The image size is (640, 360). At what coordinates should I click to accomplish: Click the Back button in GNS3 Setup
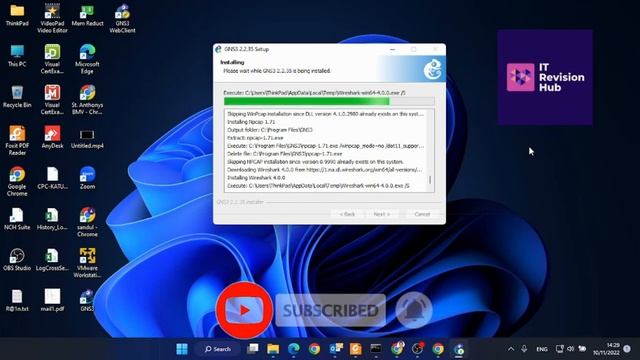(x=347, y=214)
